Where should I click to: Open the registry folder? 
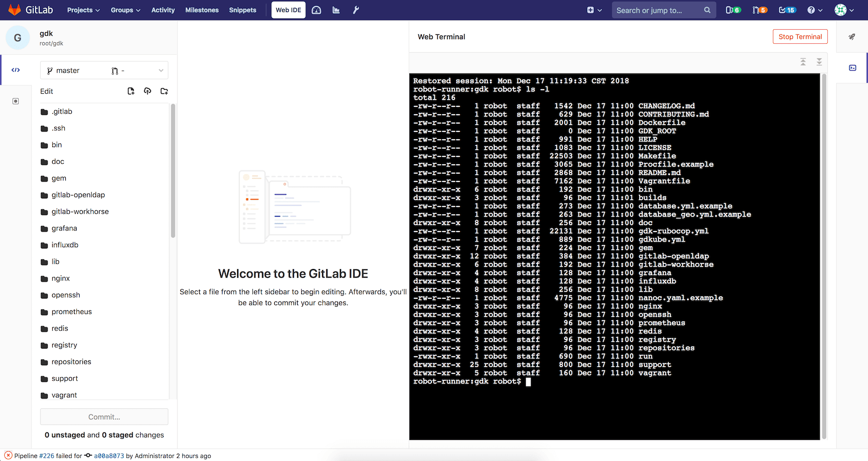(104, 345)
